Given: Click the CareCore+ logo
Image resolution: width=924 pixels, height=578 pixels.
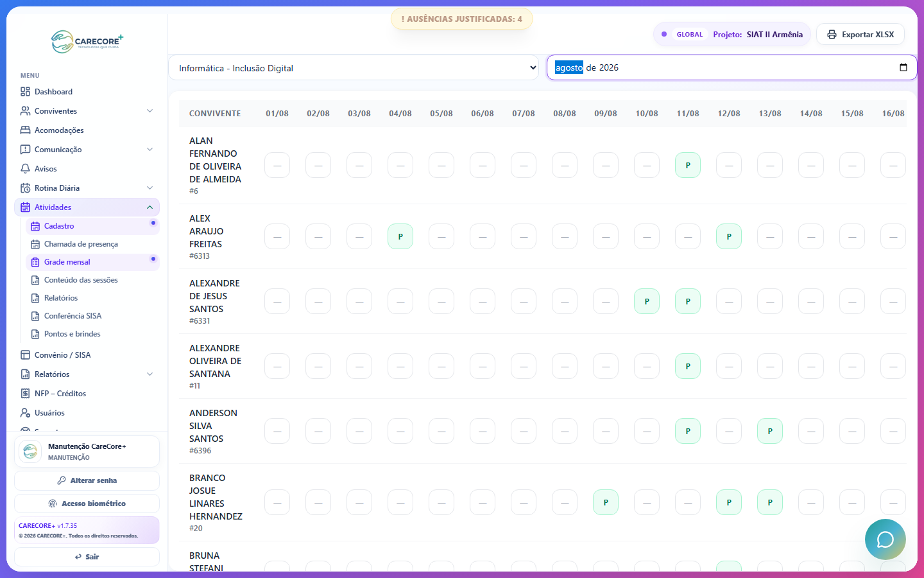Looking at the screenshot, I should click(x=87, y=42).
